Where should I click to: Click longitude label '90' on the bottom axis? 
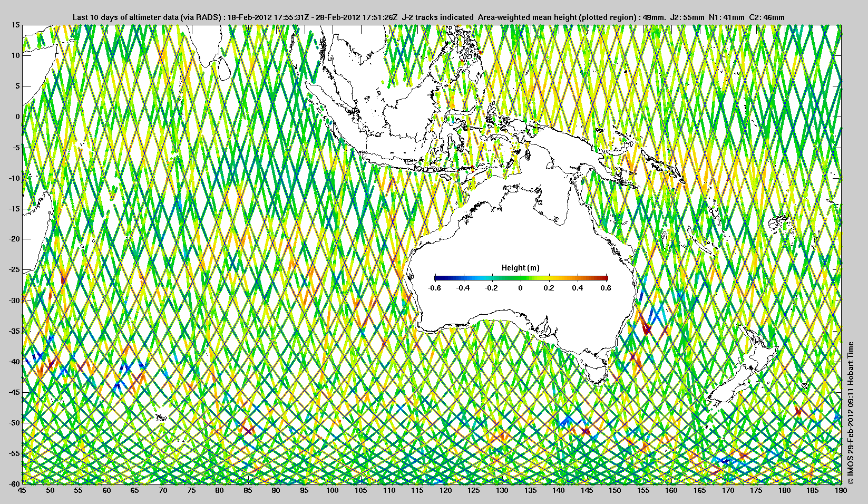[276, 490]
